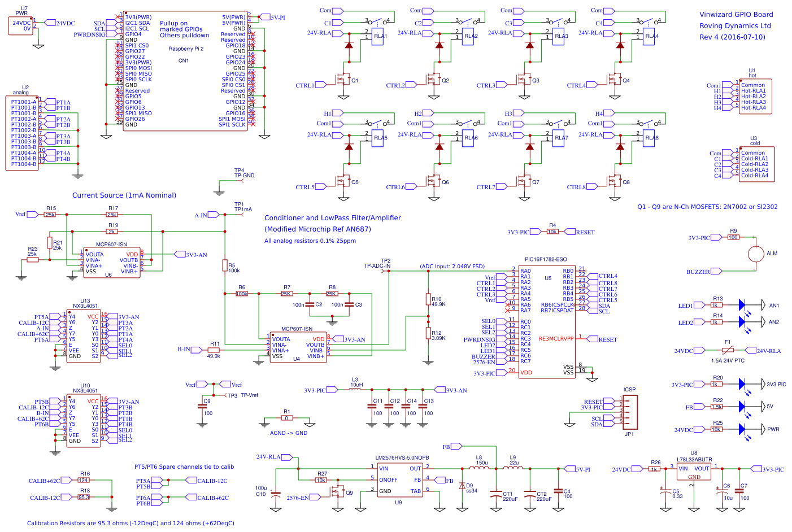Image resolution: width=792 pixels, height=532 pixels.
Task: Click the 'AGND -> GND' label
Action: coord(289,433)
